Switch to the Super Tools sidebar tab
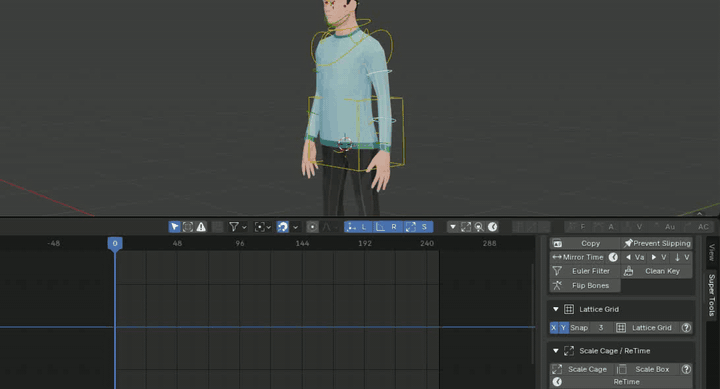The height and width of the screenshot is (389, 720). click(712, 295)
